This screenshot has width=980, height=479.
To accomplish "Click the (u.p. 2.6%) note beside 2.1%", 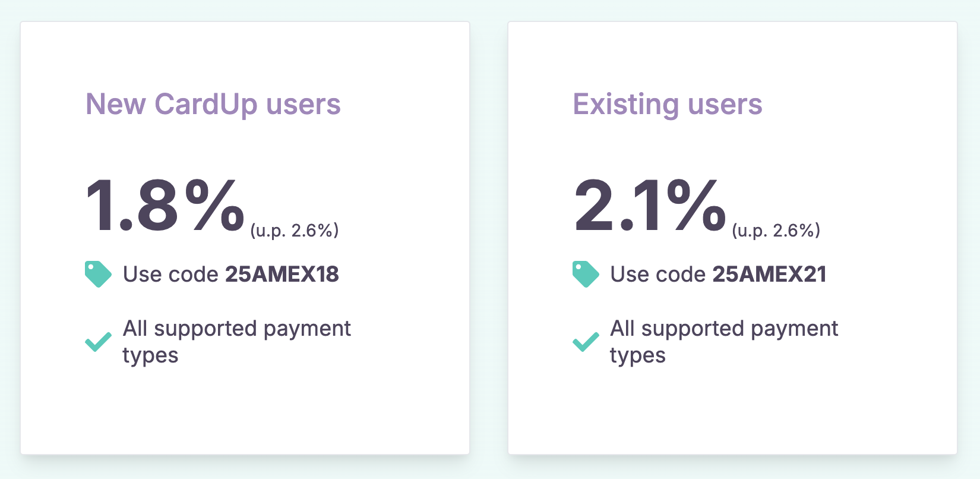I will 776,231.
